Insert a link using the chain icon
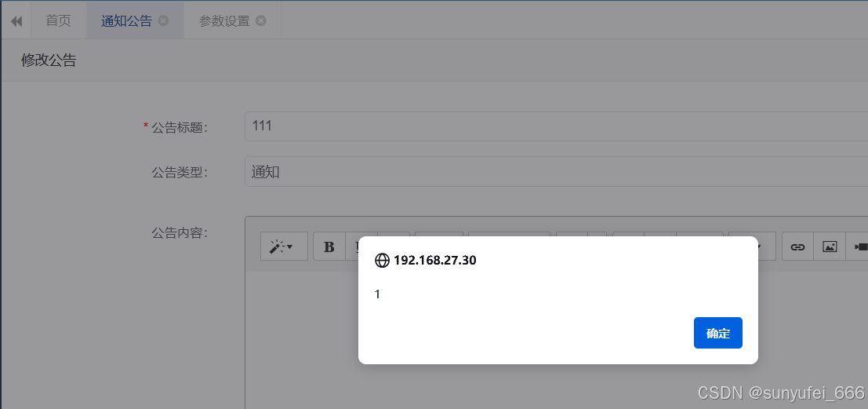This screenshot has height=409, width=868. pyautogui.click(x=797, y=246)
